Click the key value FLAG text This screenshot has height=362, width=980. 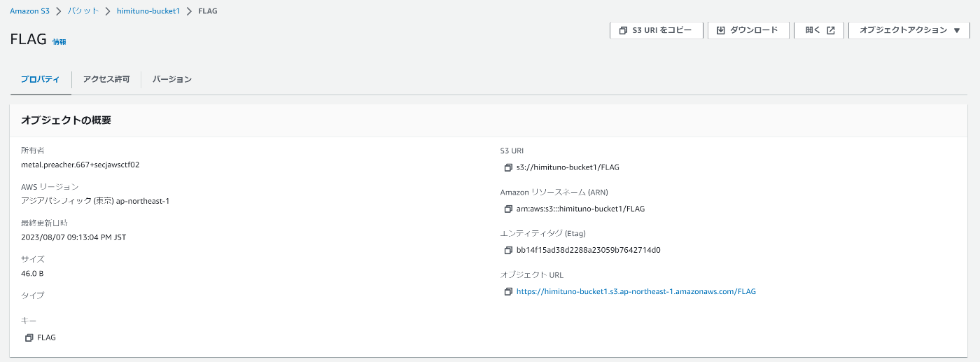coord(46,337)
